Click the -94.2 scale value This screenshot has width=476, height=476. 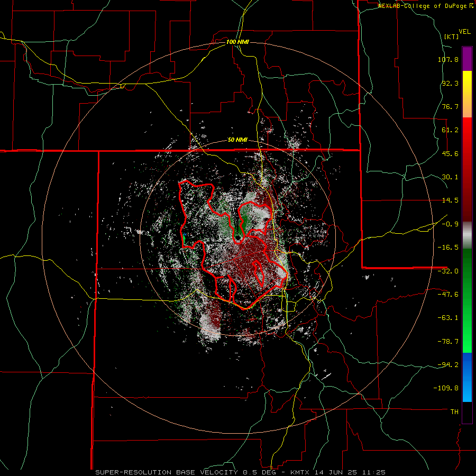coord(448,365)
